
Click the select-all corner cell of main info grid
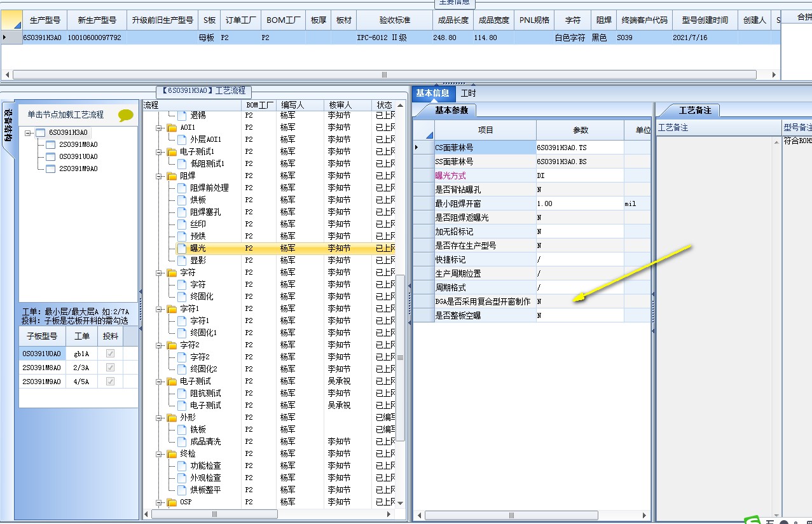[x=11, y=20]
